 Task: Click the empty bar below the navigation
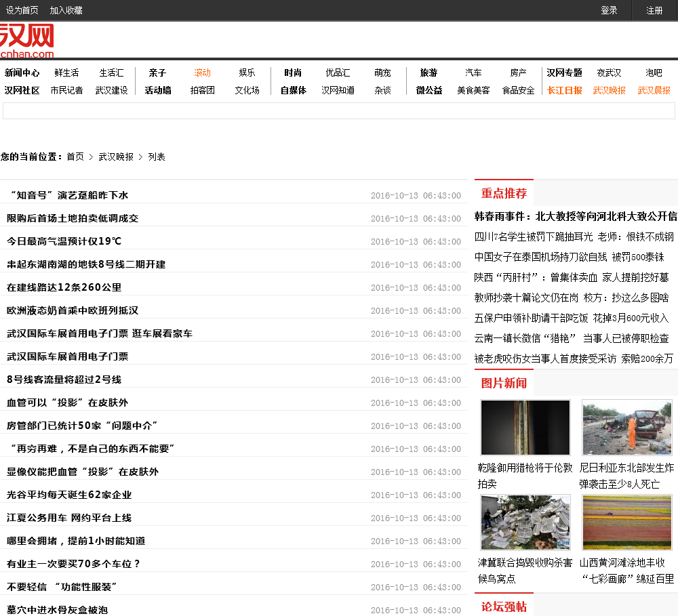point(339,111)
